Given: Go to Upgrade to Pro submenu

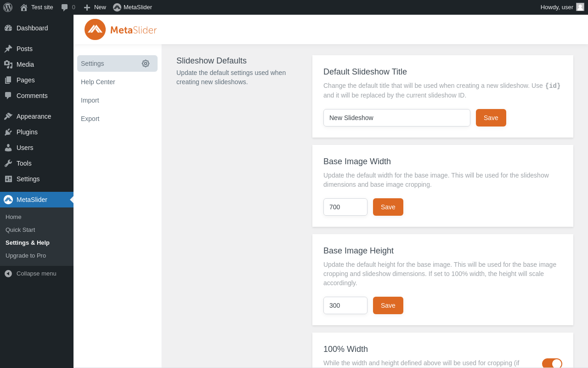Looking at the screenshot, I should tap(26, 256).
